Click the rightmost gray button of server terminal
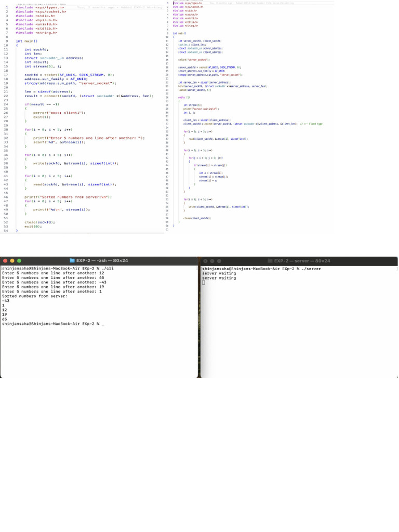This screenshot has width=399, height=532. 219,261
